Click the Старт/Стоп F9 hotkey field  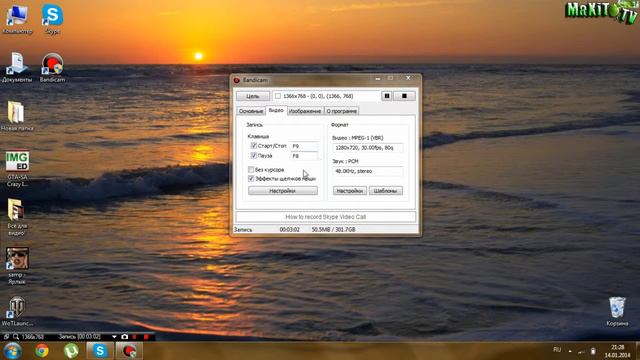(x=304, y=146)
